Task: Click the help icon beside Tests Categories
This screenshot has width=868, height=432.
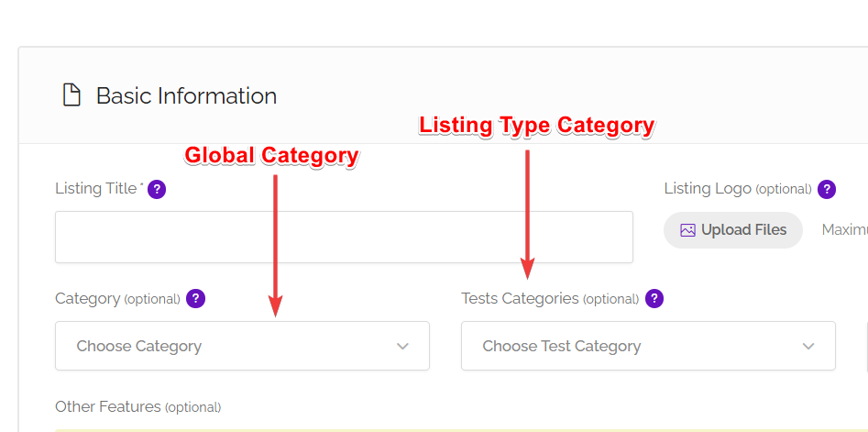Action: 654,299
